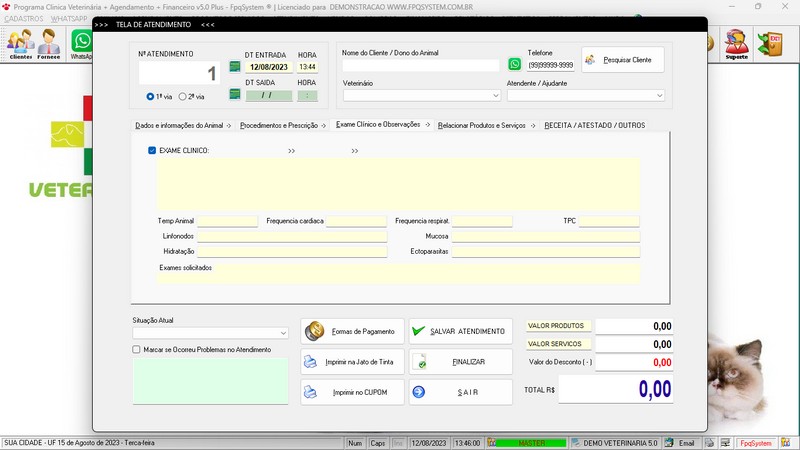Click second >> expander in exam row
The image size is (800, 450).
click(355, 151)
